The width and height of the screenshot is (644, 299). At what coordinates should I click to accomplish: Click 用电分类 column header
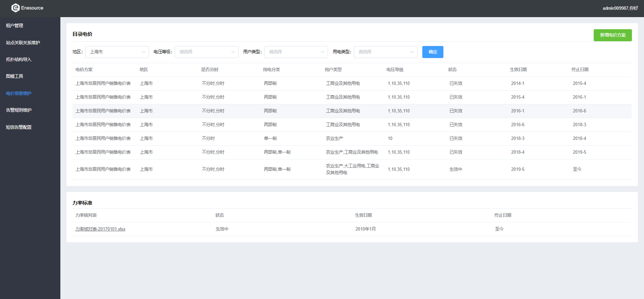point(271,69)
